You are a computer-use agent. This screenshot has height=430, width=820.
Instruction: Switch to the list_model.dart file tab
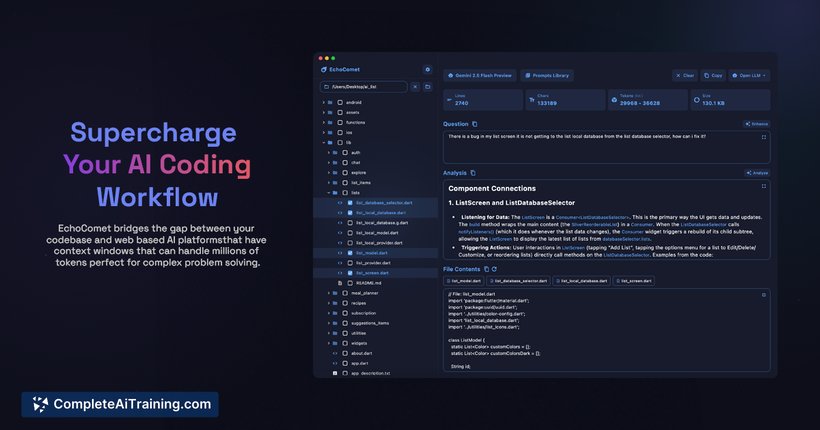[x=463, y=281]
